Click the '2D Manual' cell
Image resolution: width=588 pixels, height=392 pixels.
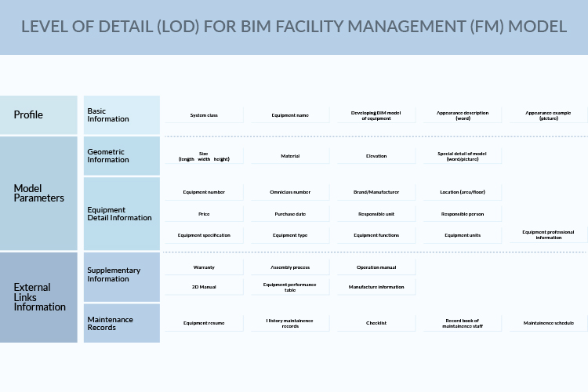204,287
